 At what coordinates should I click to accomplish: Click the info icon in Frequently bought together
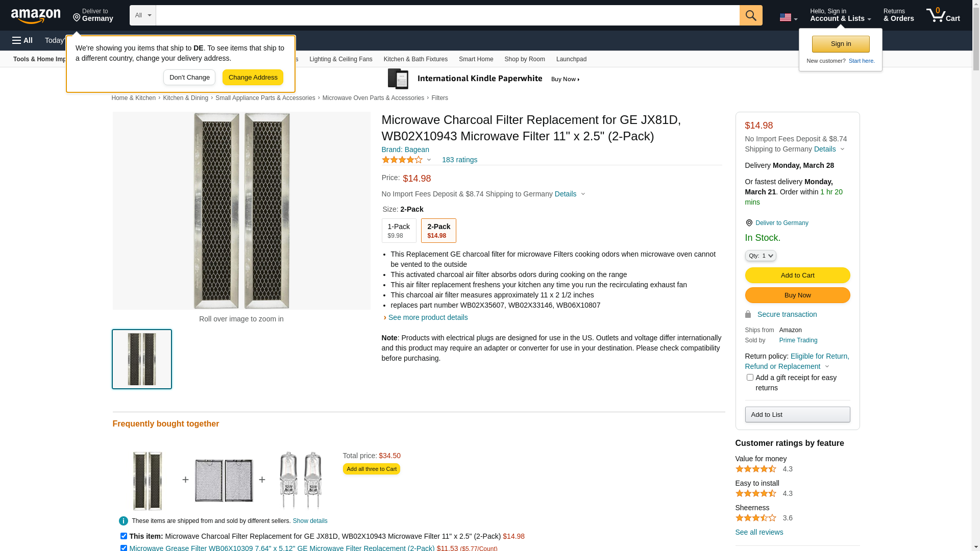click(124, 521)
